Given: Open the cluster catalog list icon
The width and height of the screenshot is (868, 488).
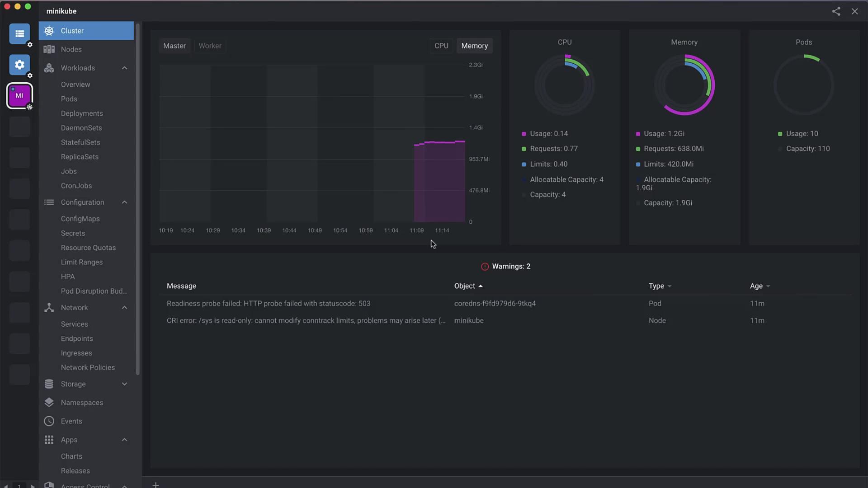Looking at the screenshot, I should coord(19,34).
